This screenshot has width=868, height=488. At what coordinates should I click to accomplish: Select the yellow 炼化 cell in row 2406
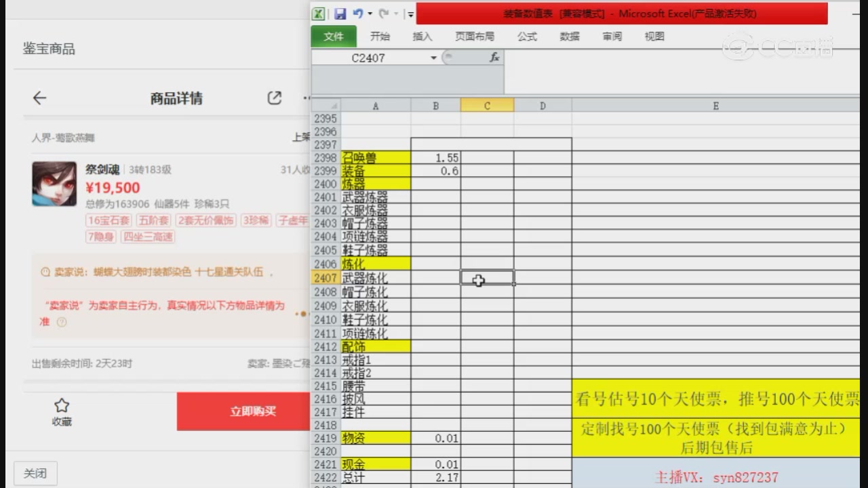coord(376,264)
